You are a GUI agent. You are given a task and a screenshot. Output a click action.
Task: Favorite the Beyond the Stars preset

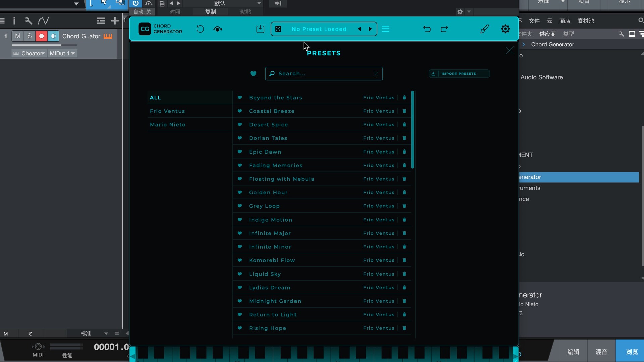tap(239, 98)
